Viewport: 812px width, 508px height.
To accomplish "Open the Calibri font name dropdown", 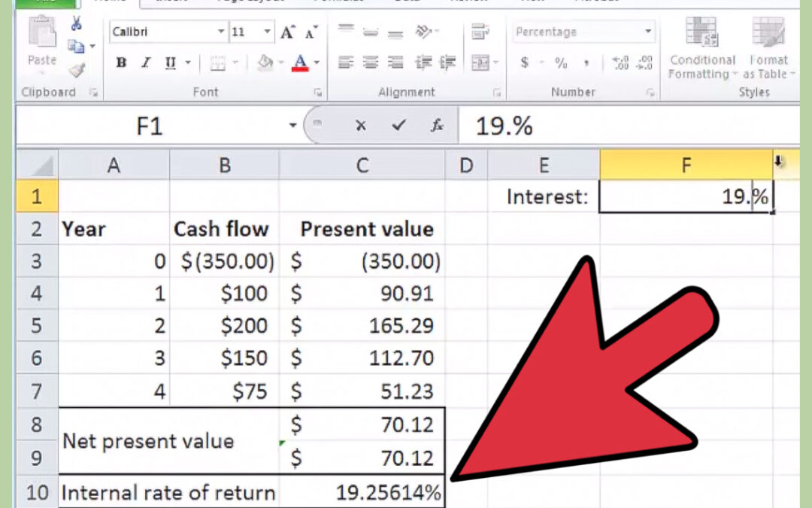I will click(220, 32).
